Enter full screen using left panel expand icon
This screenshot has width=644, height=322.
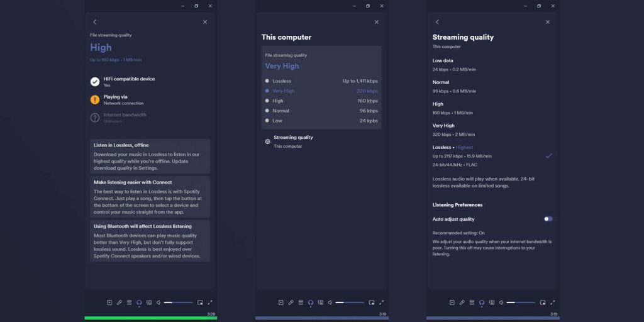[x=210, y=303]
